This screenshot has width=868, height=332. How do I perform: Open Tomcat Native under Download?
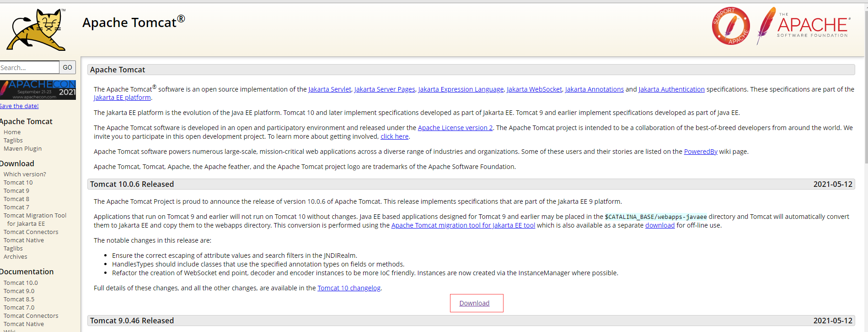24,240
